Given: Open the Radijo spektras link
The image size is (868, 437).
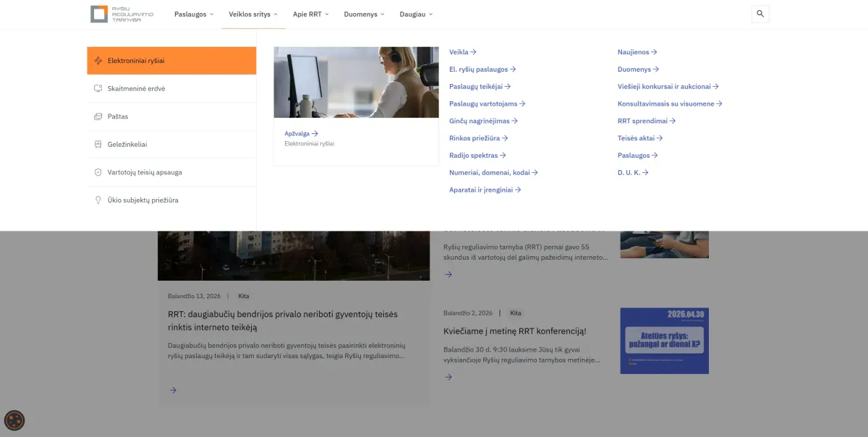Looking at the screenshot, I should pos(477,156).
